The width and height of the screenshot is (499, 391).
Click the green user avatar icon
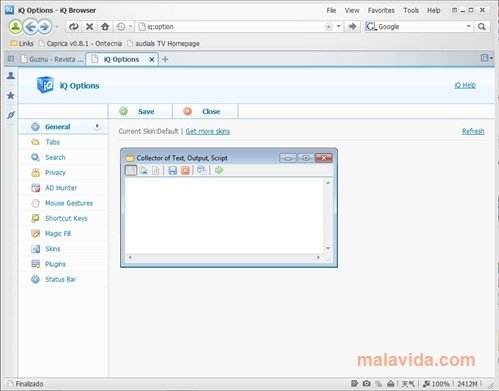(x=15, y=27)
